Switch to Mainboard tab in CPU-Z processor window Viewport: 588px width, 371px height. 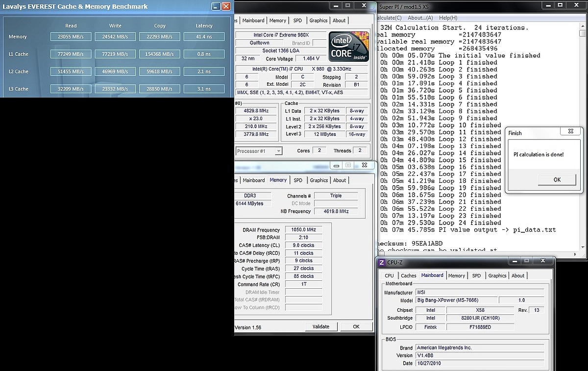coord(253,21)
